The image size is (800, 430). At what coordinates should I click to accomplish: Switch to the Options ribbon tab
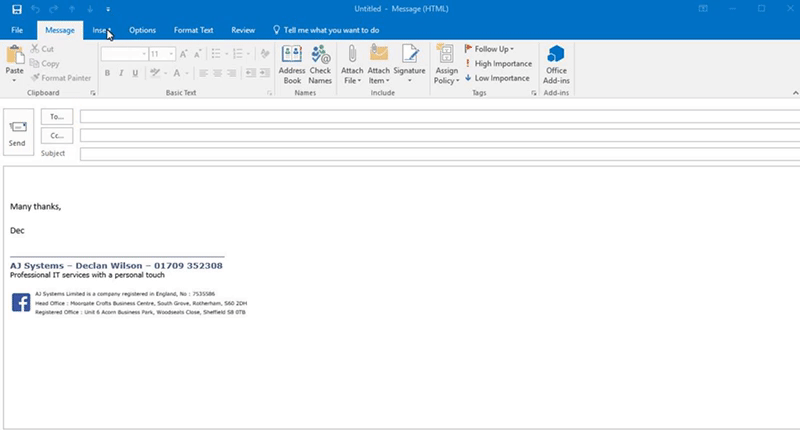pos(142,30)
